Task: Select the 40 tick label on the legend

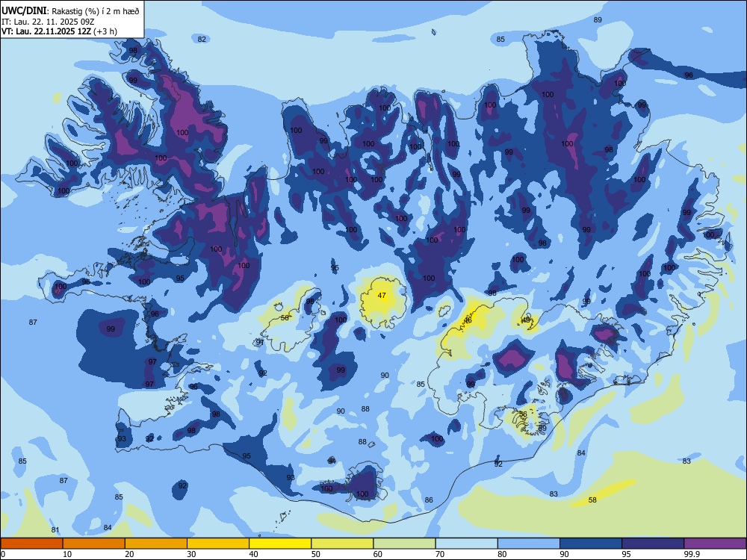Action: pyautogui.click(x=254, y=554)
